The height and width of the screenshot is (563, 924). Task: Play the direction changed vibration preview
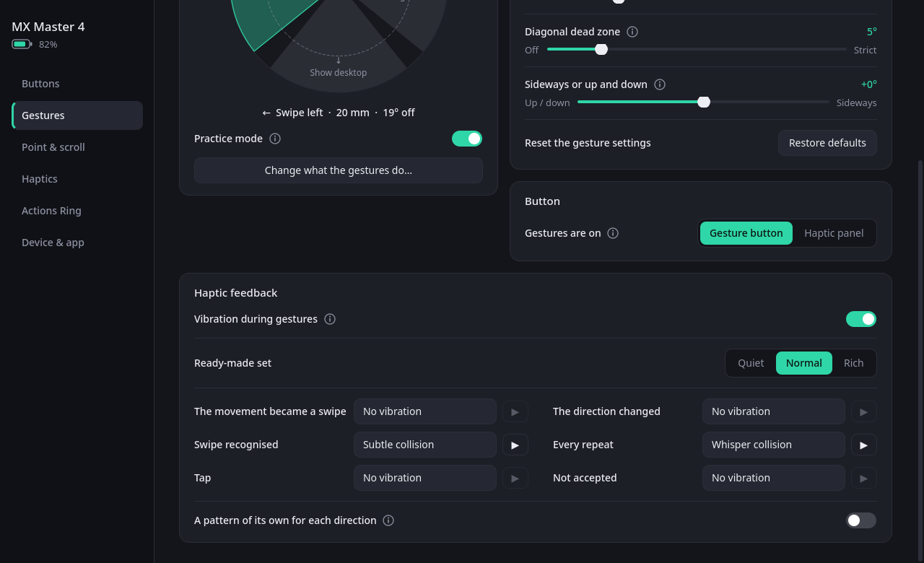pyautogui.click(x=864, y=411)
